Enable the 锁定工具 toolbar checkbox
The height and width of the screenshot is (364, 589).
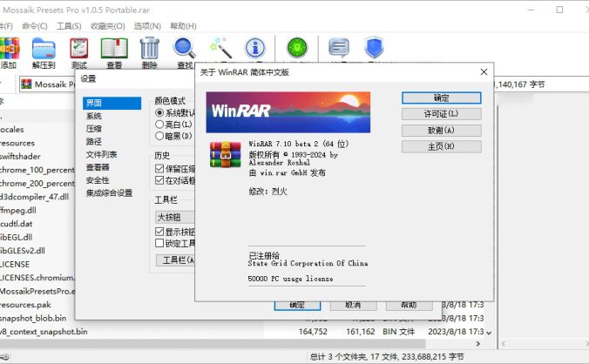coord(159,243)
